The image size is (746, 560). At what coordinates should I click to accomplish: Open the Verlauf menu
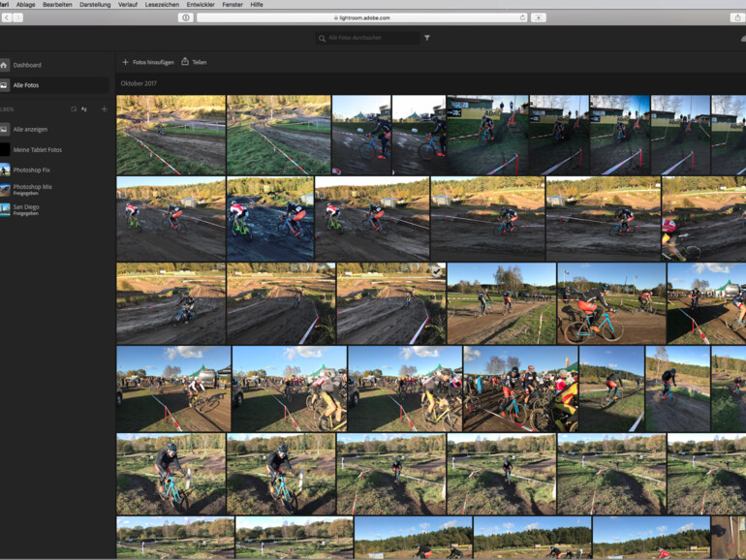[x=128, y=4]
